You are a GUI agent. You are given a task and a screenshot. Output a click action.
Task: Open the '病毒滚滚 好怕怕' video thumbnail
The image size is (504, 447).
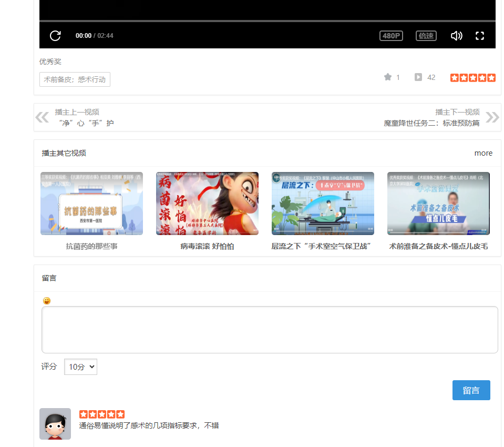[x=207, y=203]
